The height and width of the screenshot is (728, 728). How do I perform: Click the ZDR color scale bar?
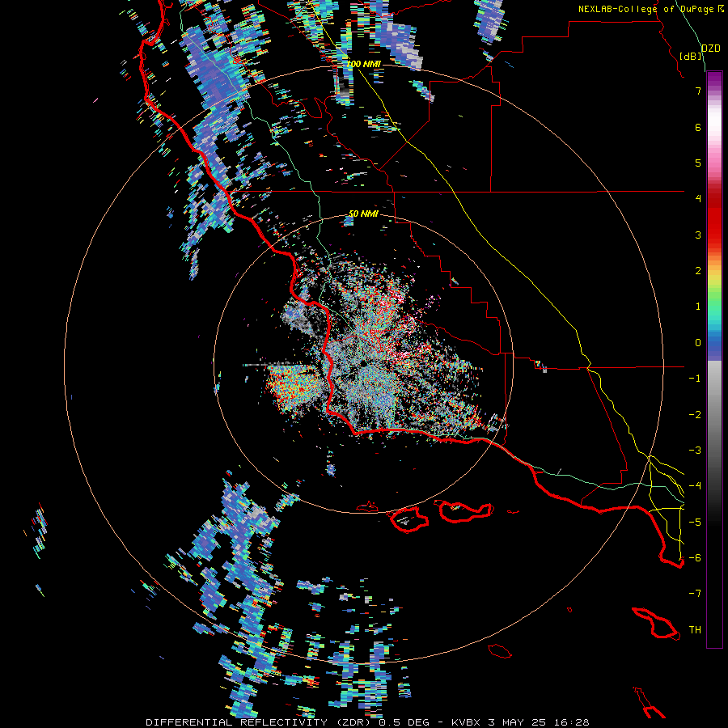coord(714,359)
